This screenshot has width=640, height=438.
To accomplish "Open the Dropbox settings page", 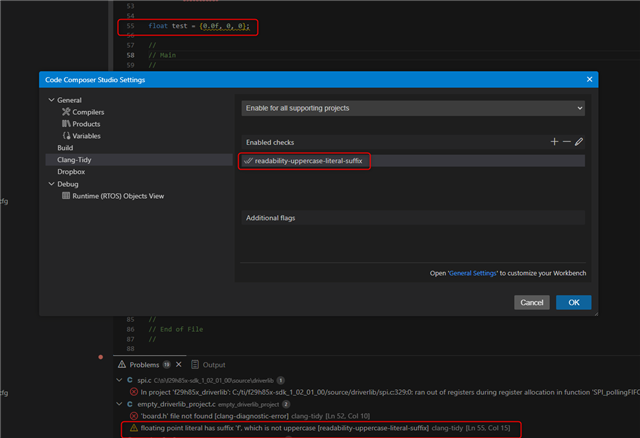I will (x=71, y=172).
